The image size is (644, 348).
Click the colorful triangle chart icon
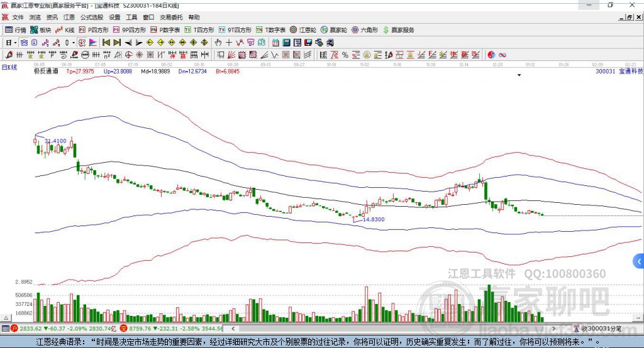[93, 43]
